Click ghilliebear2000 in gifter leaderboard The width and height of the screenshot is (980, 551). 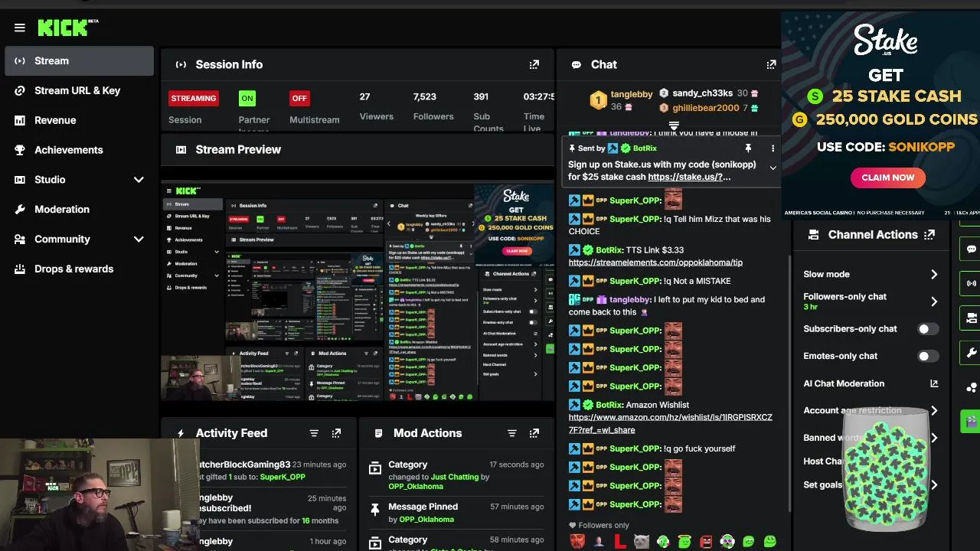click(706, 108)
